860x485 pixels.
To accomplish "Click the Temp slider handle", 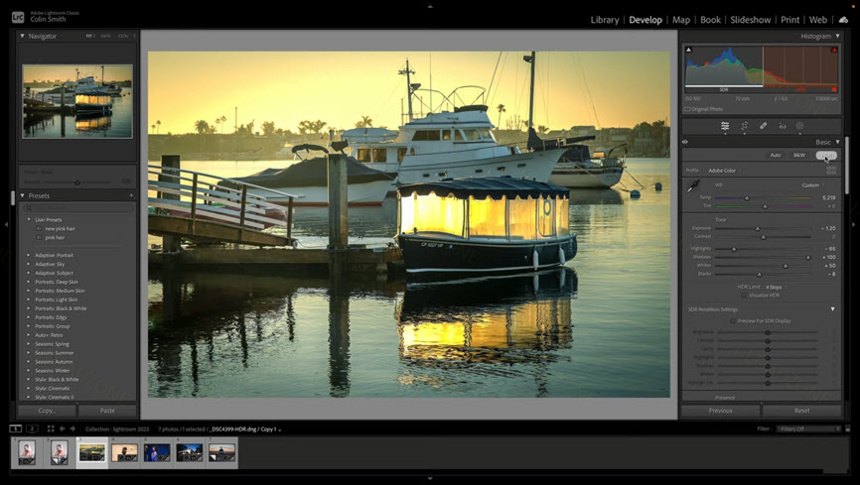I will [x=746, y=198].
